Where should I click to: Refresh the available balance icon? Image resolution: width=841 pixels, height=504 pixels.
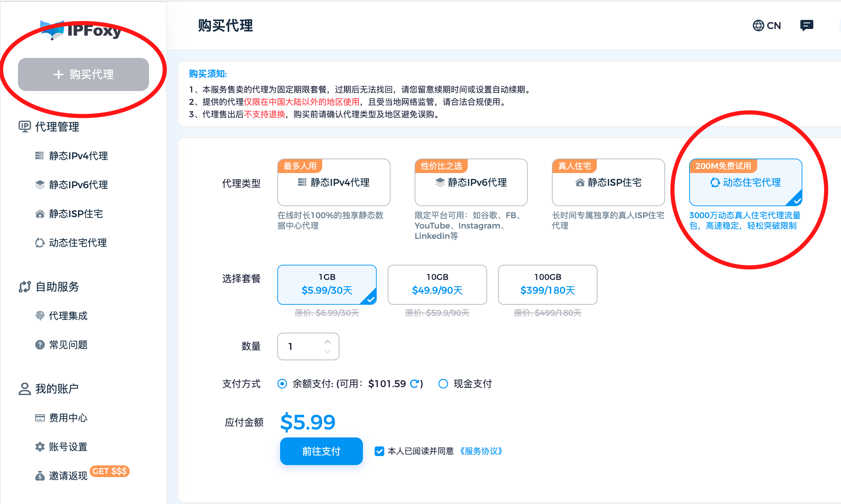click(x=415, y=384)
